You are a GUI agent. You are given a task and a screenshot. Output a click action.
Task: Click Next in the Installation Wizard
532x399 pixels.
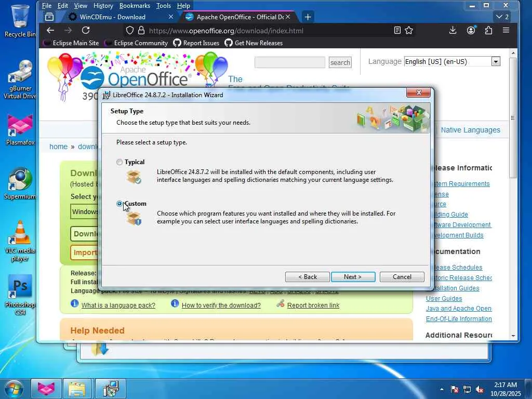click(x=353, y=277)
